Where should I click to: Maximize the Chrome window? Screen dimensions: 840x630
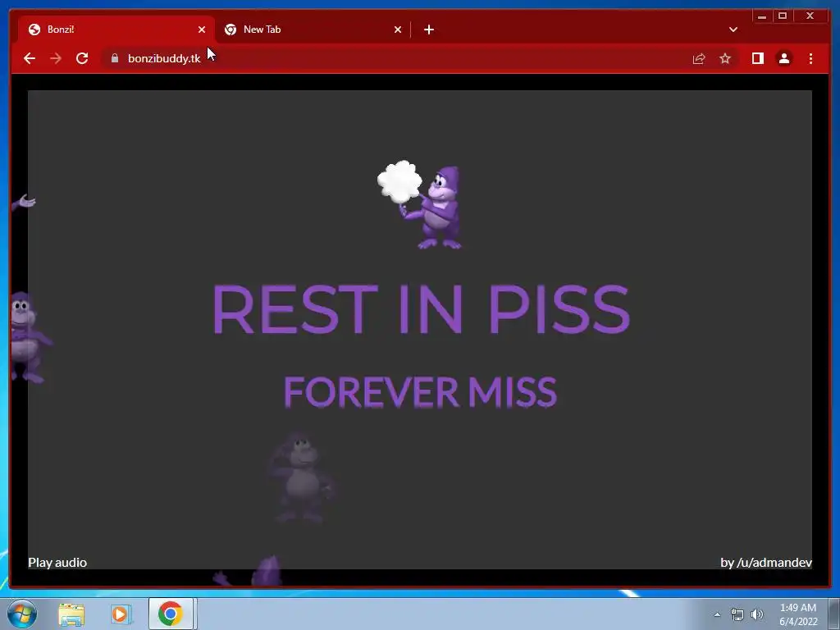[783, 16]
